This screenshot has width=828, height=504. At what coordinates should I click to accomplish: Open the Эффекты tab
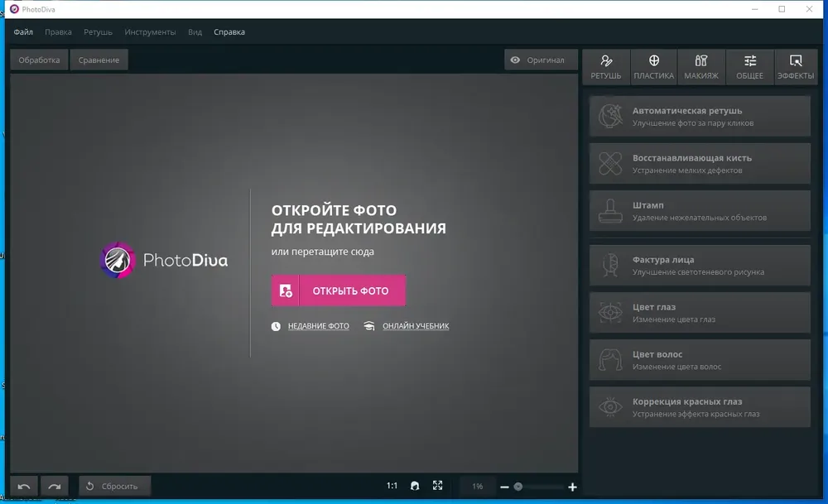796,66
